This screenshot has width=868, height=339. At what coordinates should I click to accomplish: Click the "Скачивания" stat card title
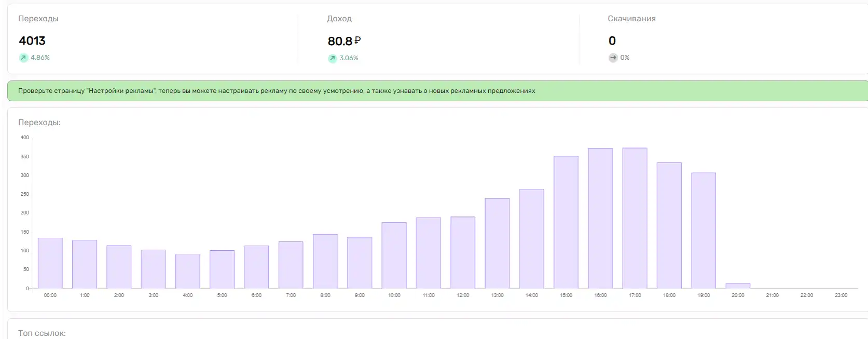point(631,19)
